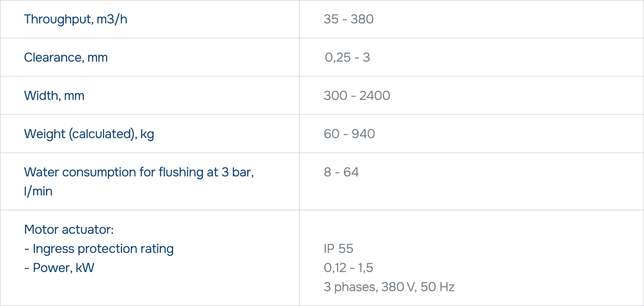The height and width of the screenshot is (306, 644).
Task: Select the 60 - 940 weight value
Action: coord(349,134)
